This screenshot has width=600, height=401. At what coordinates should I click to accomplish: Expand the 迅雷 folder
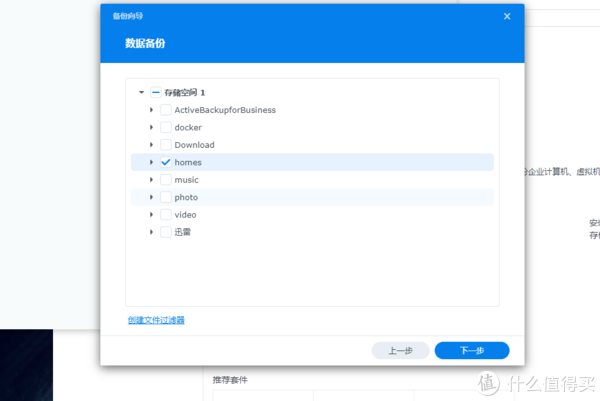click(152, 232)
